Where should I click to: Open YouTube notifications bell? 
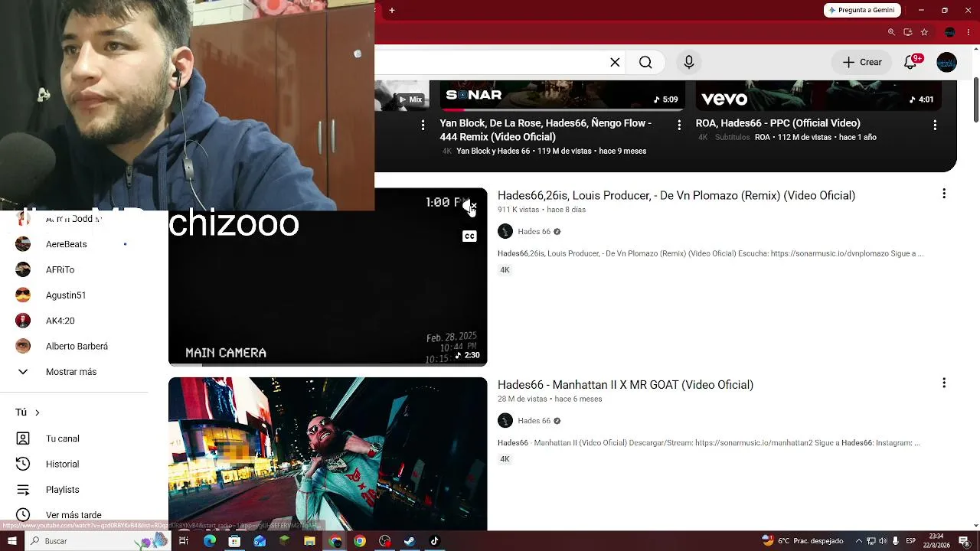(910, 62)
